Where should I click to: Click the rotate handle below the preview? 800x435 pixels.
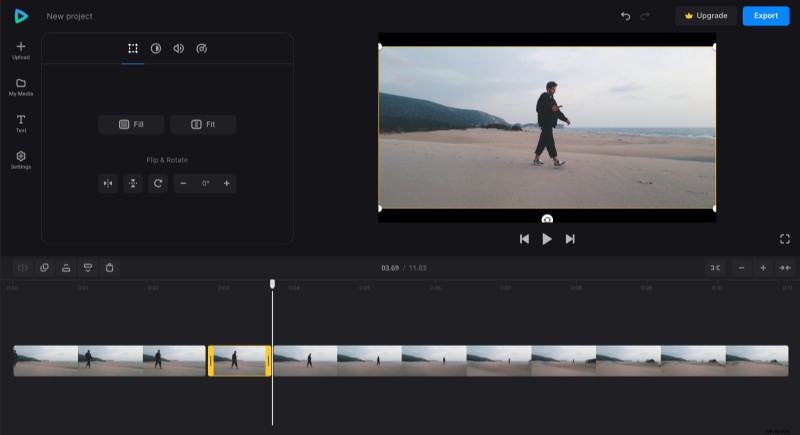[x=547, y=219]
